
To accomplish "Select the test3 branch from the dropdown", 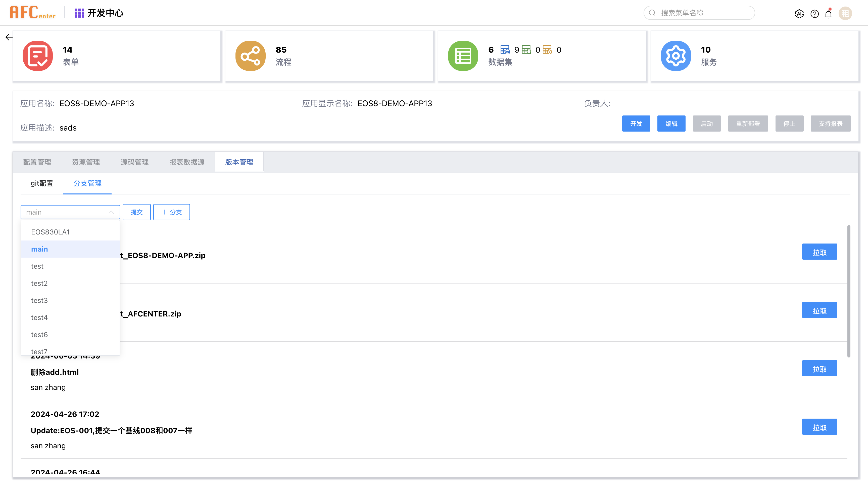I will point(39,300).
